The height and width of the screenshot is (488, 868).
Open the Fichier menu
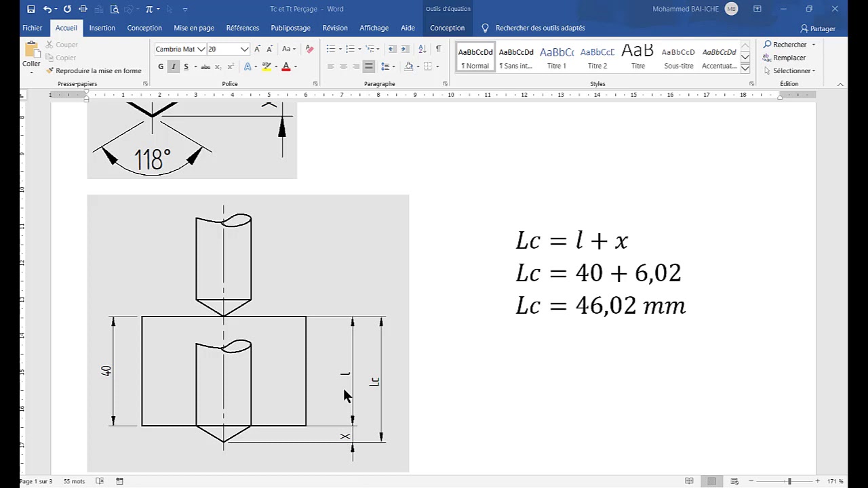click(x=32, y=28)
